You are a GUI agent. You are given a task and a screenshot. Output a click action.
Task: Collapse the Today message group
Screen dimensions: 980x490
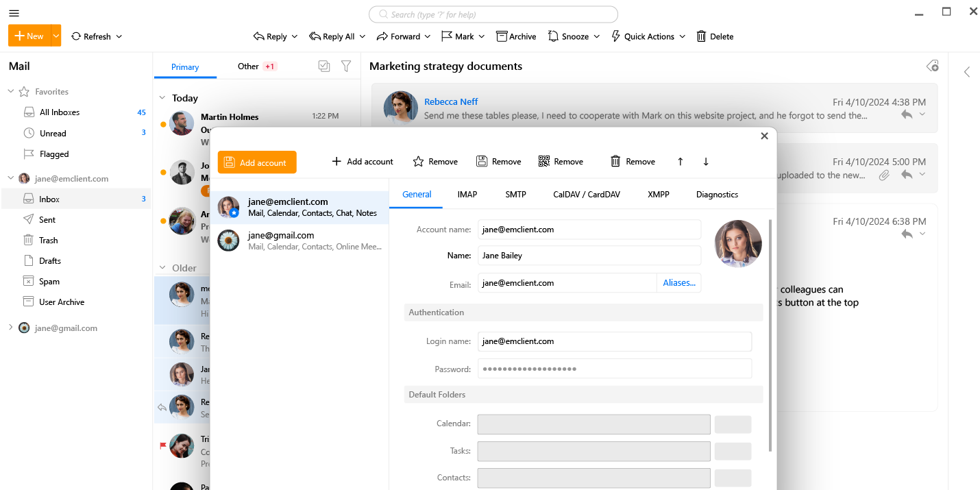click(x=162, y=98)
